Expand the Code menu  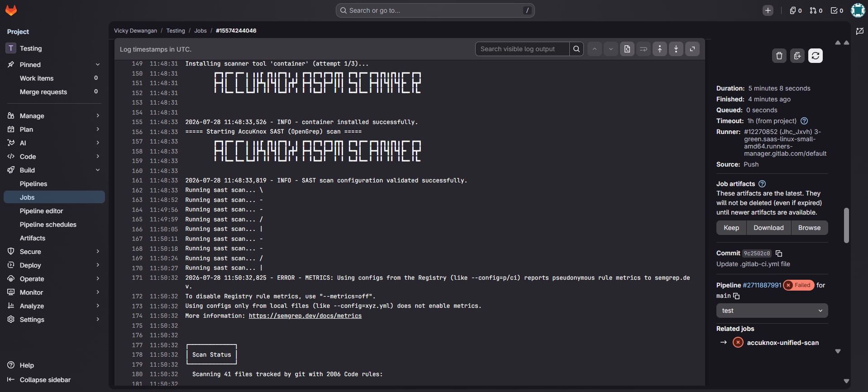click(54, 157)
